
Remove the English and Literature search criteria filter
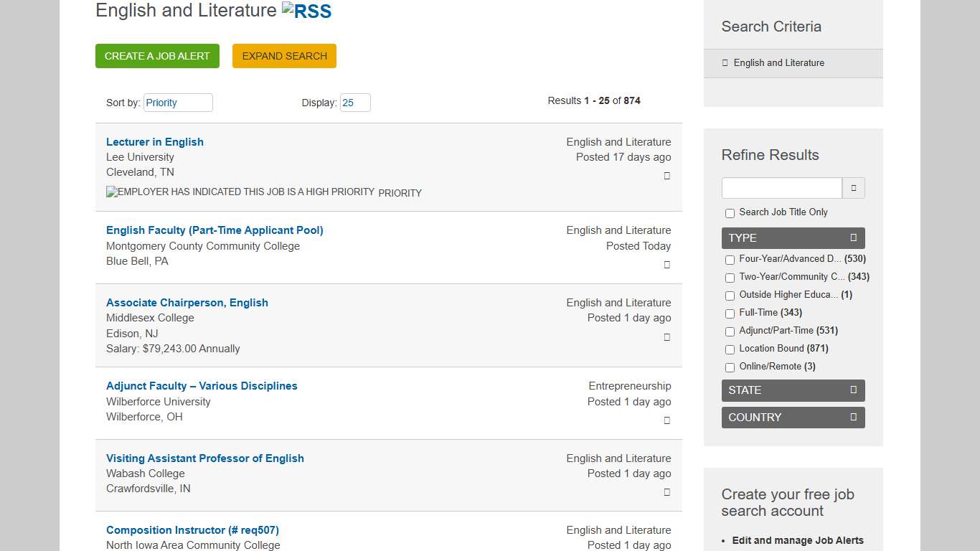[725, 63]
